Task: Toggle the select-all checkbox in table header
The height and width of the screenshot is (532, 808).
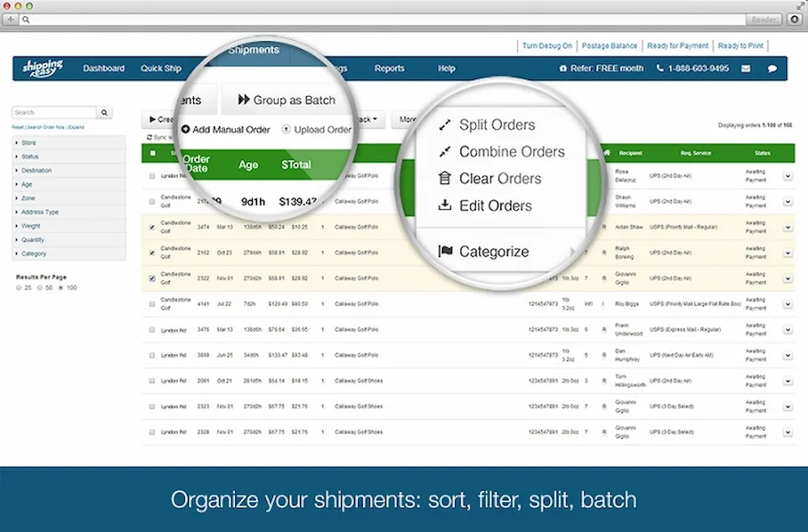Action: tap(153, 153)
